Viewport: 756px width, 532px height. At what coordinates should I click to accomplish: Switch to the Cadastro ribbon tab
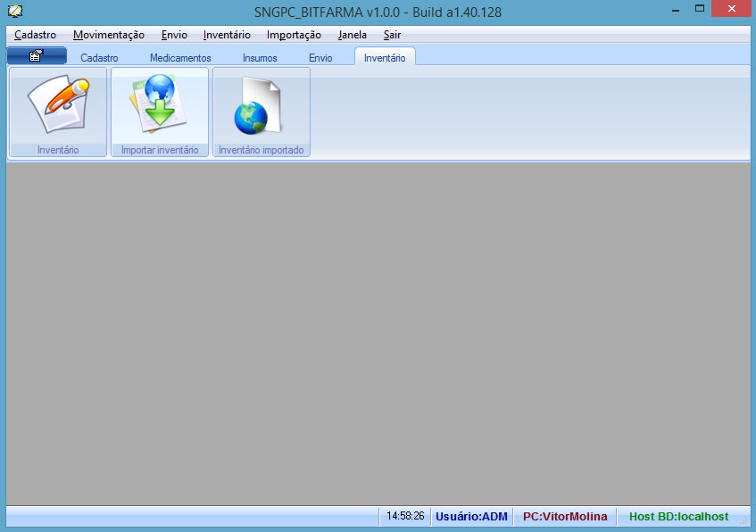pyautogui.click(x=99, y=57)
